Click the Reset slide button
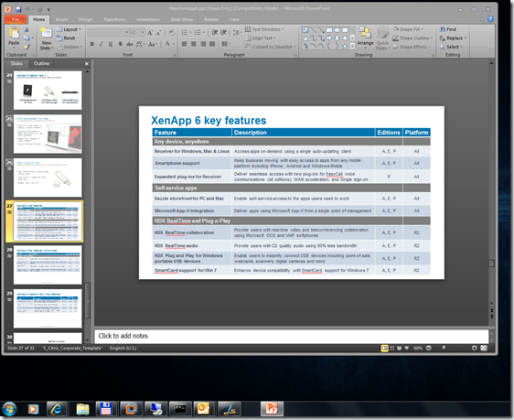514x420 pixels. tap(66, 38)
